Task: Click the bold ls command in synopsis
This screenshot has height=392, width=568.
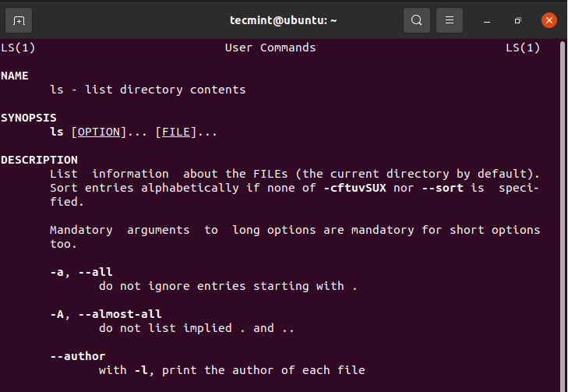Action: [x=56, y=132]
